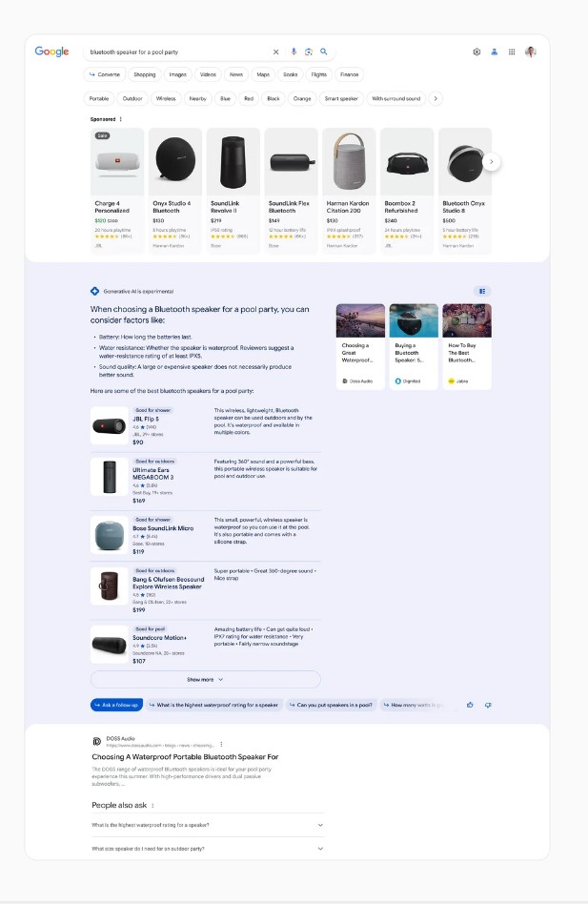588x904 pixels.
Task: Expand question about highest waterproof rating
Action: (x=208, y=825)
